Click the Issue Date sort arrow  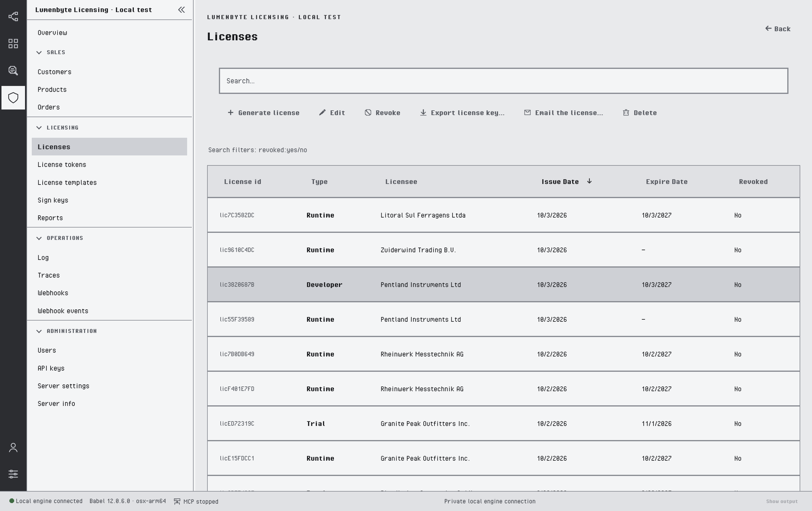tap(590, 181)
